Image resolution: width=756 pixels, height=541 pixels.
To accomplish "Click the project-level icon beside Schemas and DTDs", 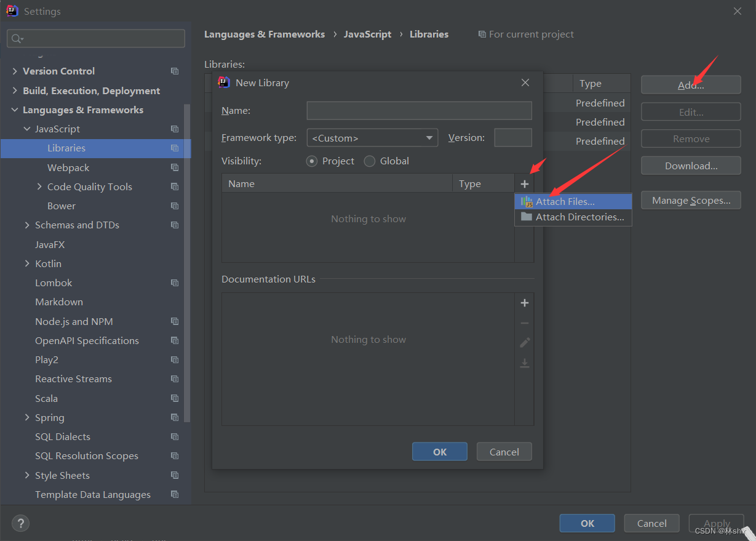I will tap(175, 225).
